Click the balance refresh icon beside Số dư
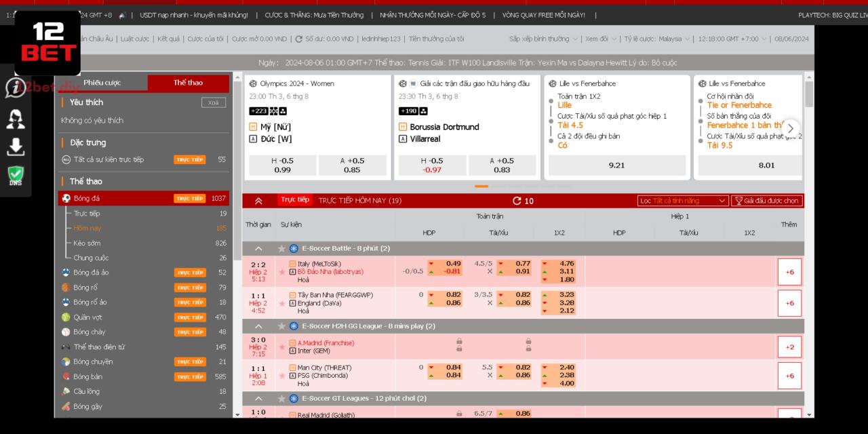This screenshot has width=868, height=434. coord(299,39)
